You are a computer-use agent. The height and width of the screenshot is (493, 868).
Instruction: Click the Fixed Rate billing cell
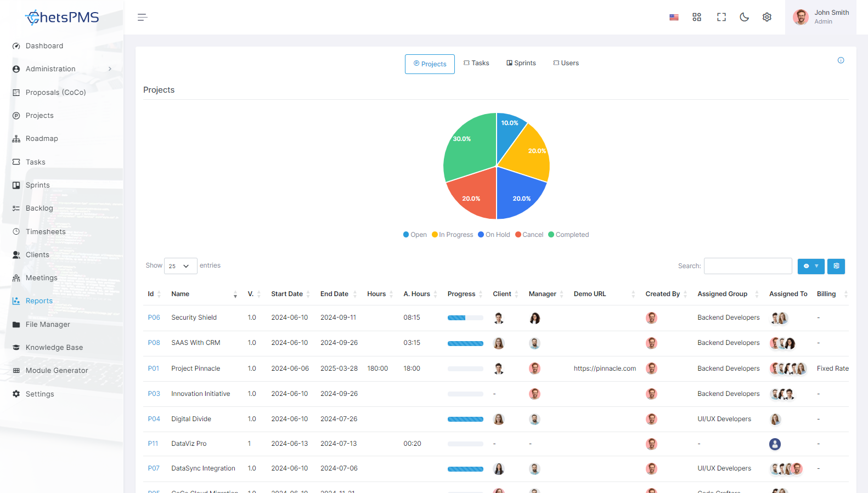coord(832,369)
